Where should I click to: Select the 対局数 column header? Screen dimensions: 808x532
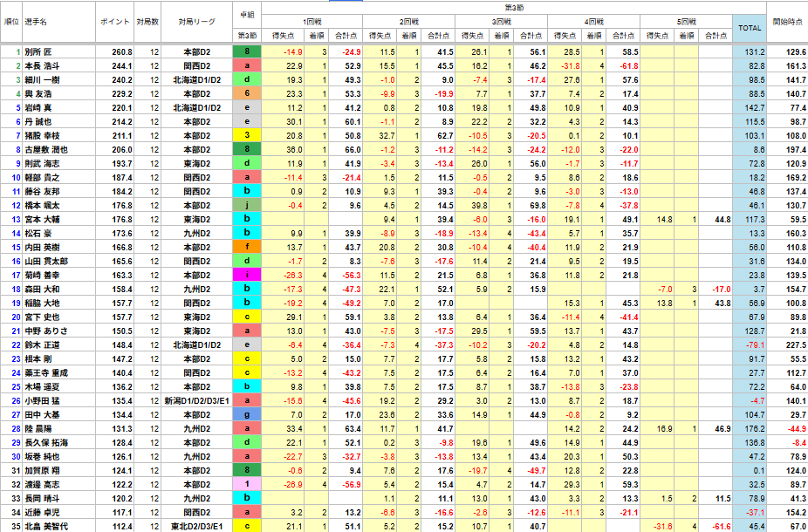pos(147,22)
